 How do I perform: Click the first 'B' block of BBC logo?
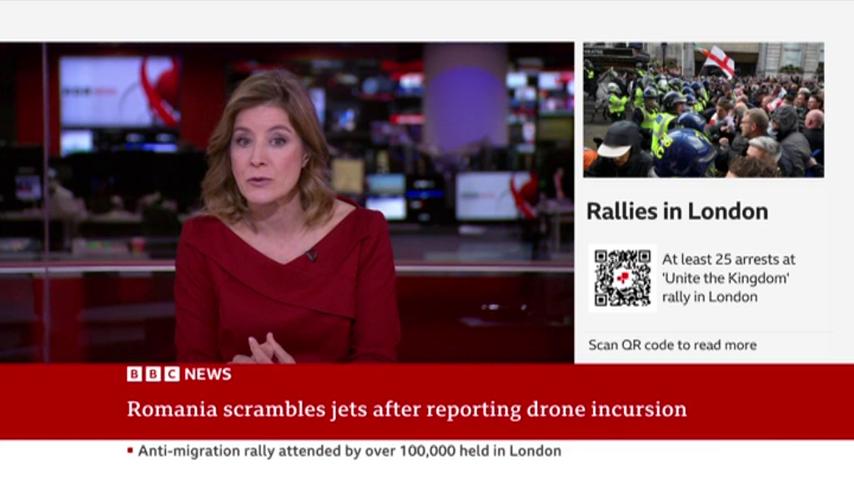click(135, 374)
